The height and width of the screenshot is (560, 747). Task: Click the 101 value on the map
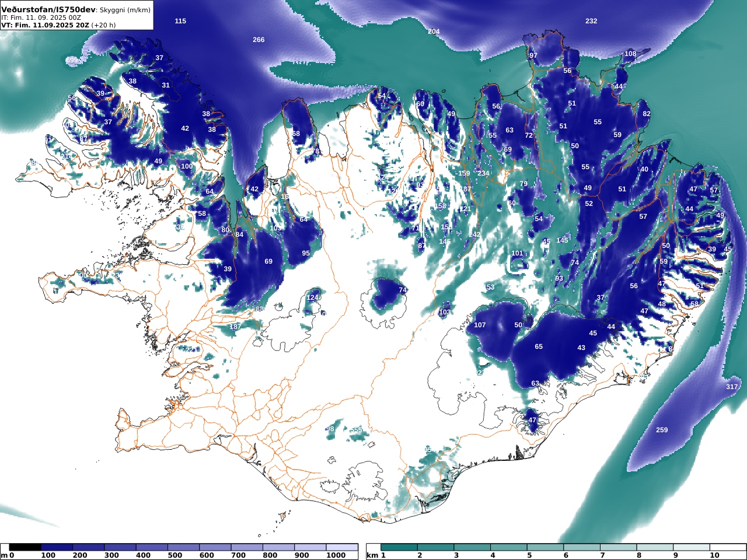[517, 253]
